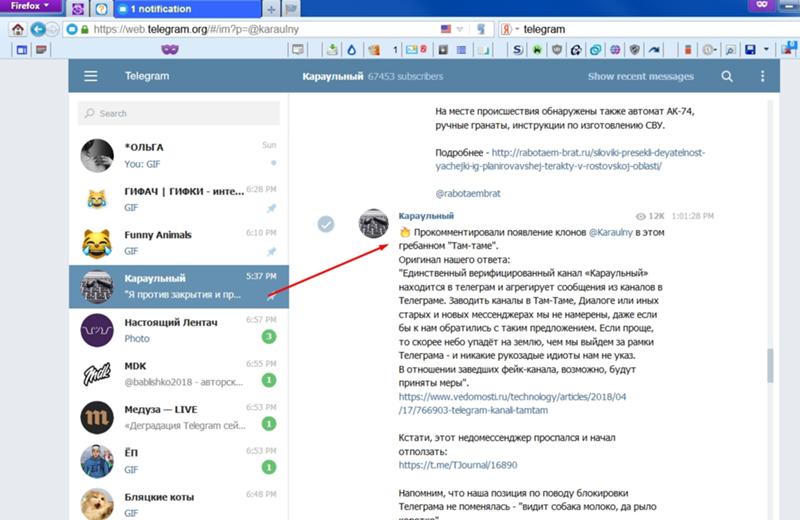Toggle the message selection checkmark circle
Viewport: 800px width, 520px height.
(x=326, y=224)
